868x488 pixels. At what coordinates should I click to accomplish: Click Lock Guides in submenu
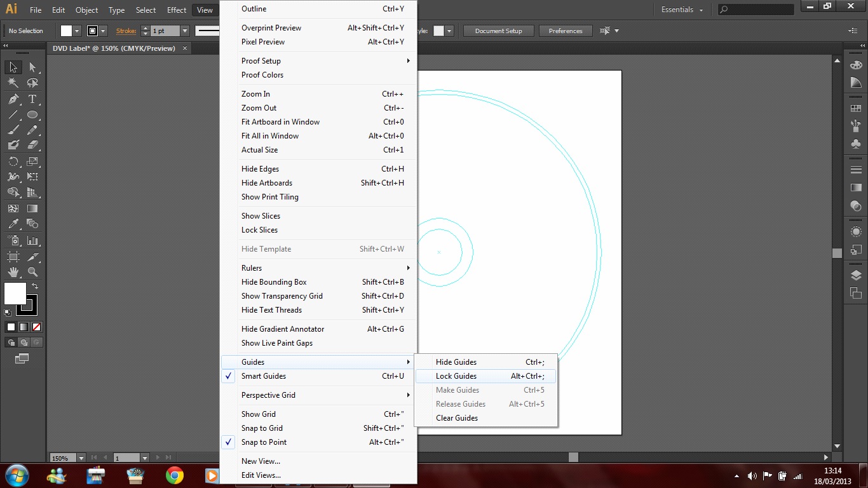pyautogui.click(x=486, y=376)
